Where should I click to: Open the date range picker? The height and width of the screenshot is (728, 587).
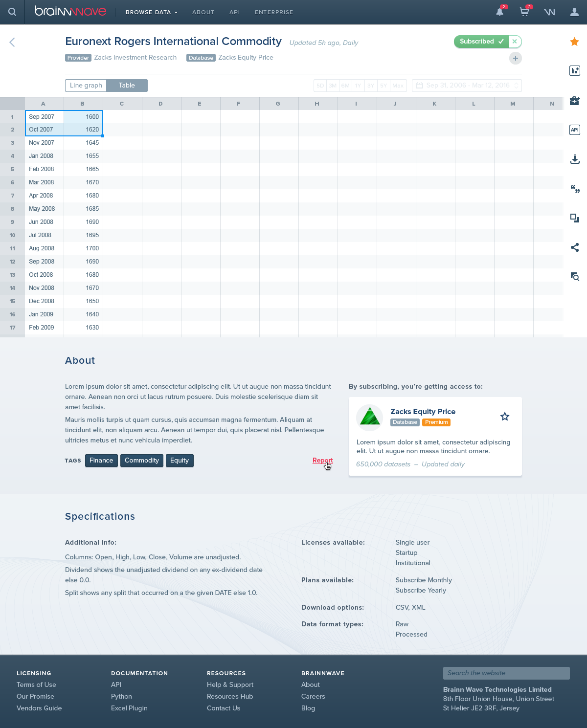tap(467, 86)
